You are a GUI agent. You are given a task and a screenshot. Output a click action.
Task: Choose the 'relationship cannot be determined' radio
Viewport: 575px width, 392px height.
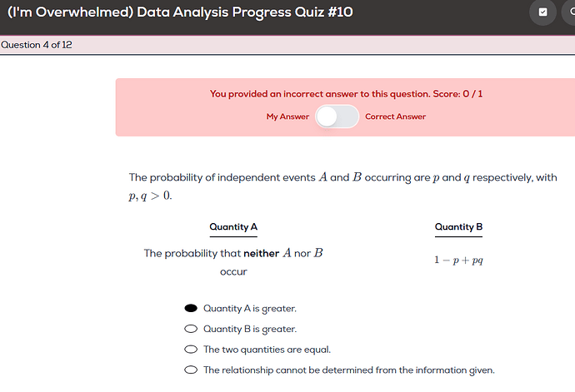click(191, 370)
